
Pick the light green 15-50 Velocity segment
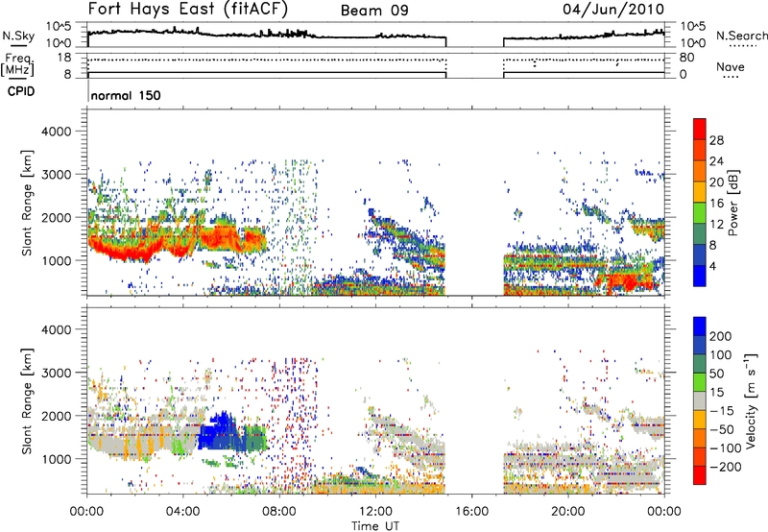tap(700, 382)
